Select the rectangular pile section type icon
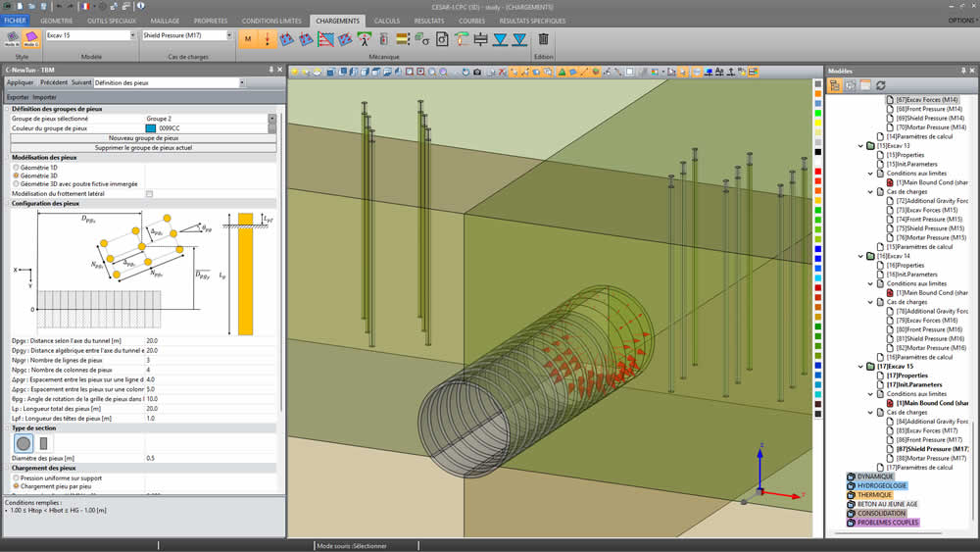This screenshot has width=980, height=552. 44,443
